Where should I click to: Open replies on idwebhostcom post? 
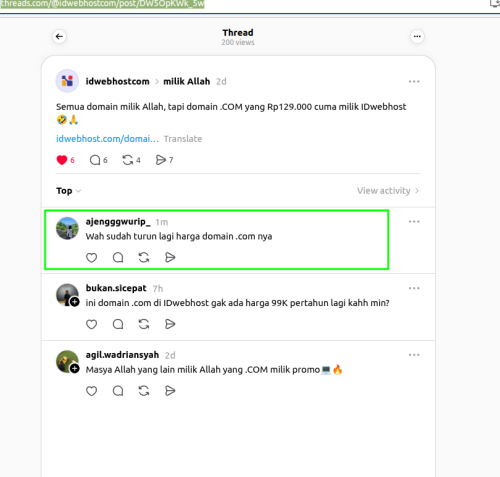point(95,160)
